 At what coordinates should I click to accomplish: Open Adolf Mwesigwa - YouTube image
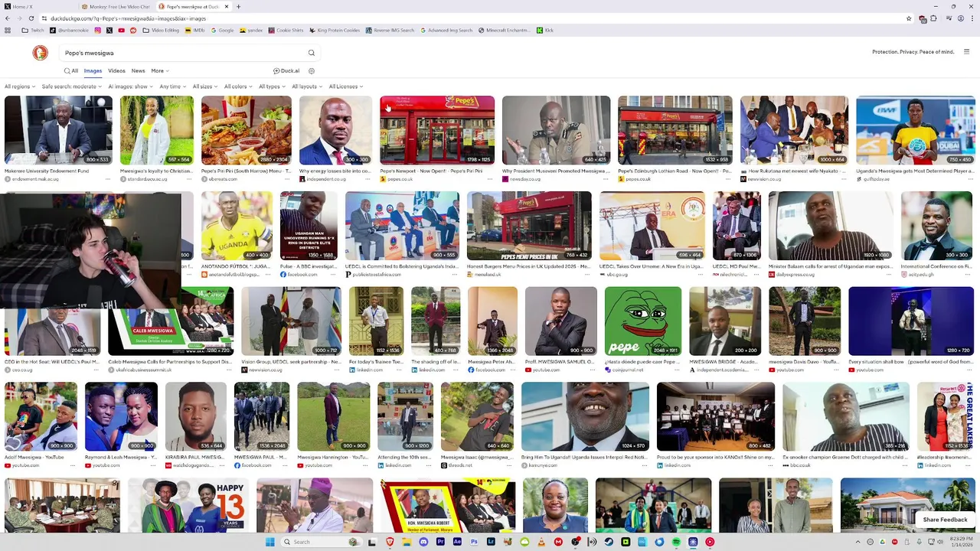pos(41,417)
